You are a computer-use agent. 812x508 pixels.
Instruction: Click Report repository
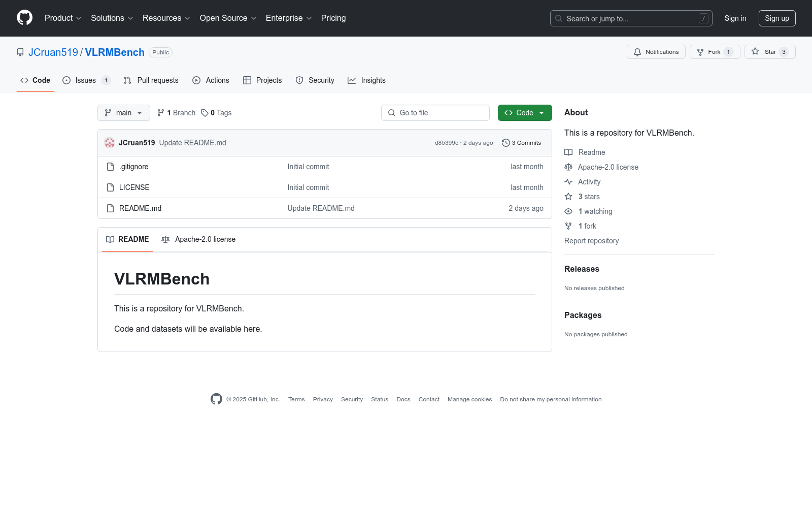coord(591,241)
